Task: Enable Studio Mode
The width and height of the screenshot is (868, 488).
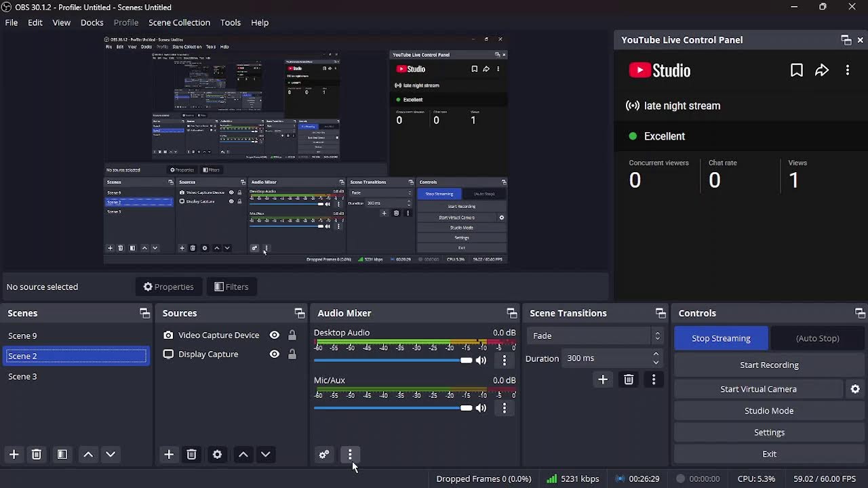Action: point(769,411)
